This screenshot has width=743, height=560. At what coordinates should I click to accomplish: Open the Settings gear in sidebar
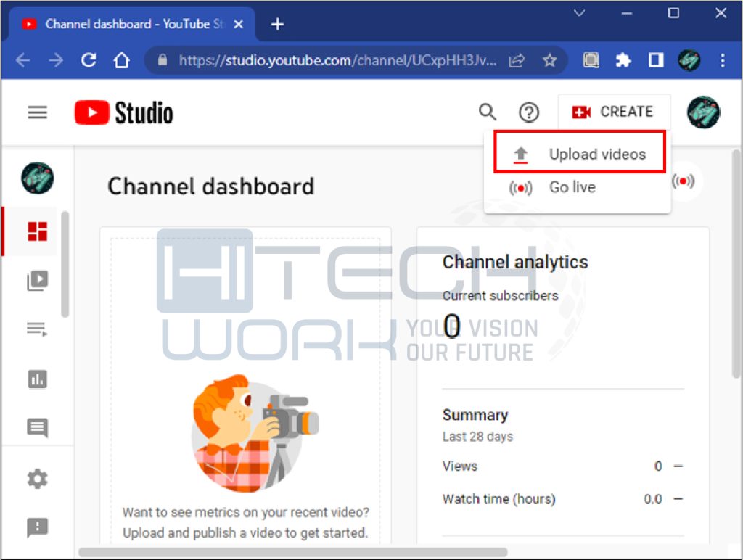(x=38, y=479)
